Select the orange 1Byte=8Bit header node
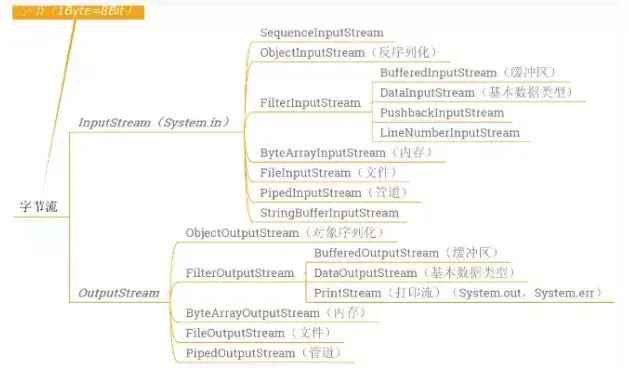Image resolution: width=629 pixels, height=368 pixels. [78, 12]
